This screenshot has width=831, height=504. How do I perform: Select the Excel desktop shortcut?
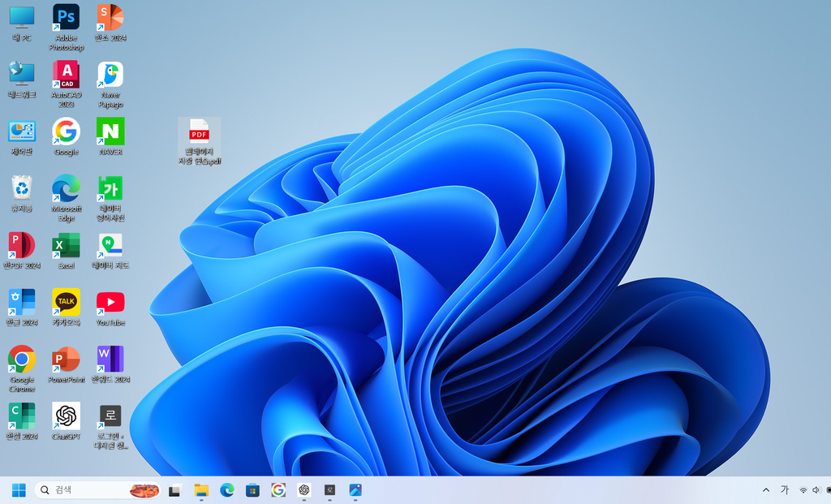67,251
